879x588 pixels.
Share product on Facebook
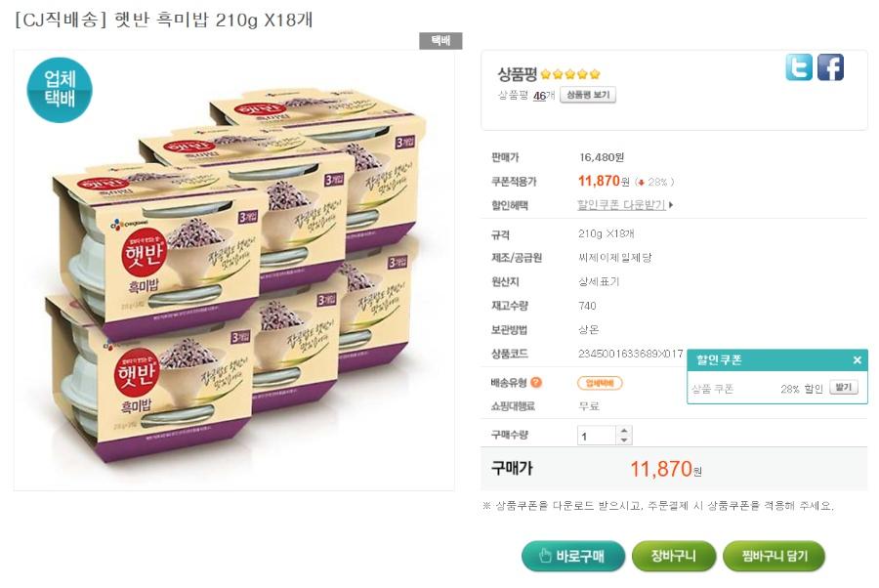point(830,67)
